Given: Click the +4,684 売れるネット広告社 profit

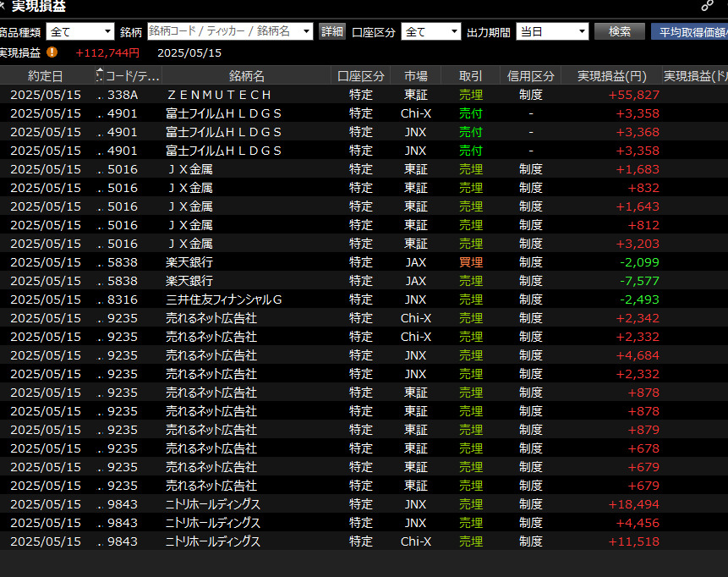Looking at the screenshot, I should 638,355.
